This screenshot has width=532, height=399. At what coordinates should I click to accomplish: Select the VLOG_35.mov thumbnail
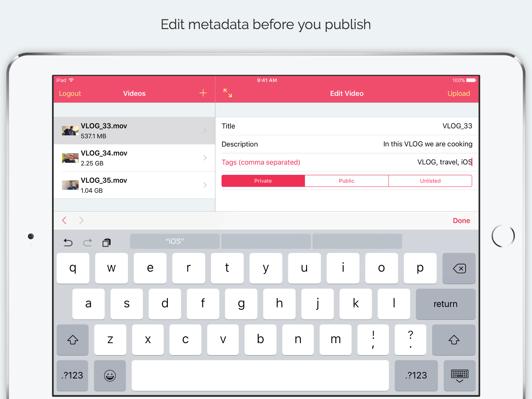pyautogui.click(x=70, y=185)
